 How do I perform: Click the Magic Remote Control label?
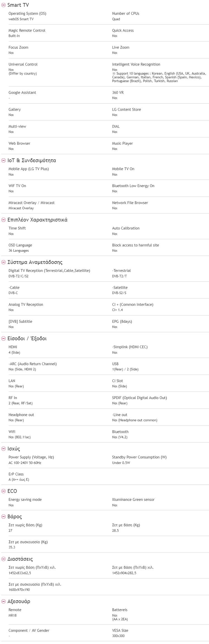tap(27, 30)
